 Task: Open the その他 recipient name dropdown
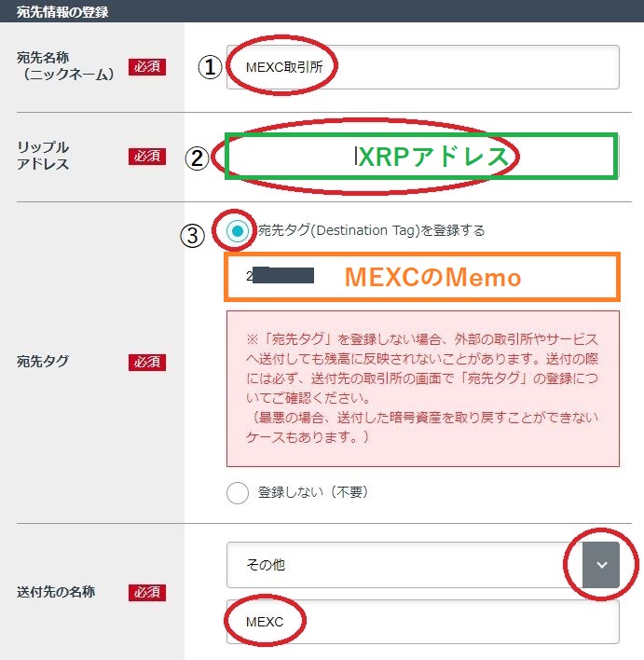pyautogui.click(x=422, y=565)
